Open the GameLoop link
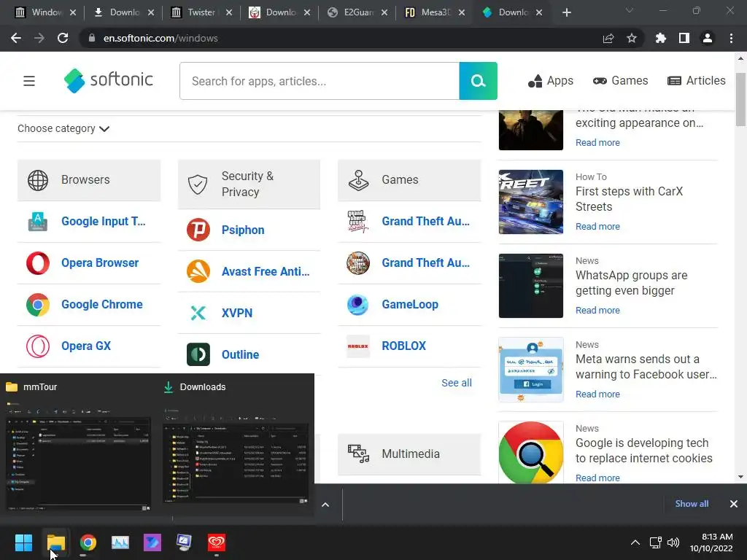 [x=410, y=305]
